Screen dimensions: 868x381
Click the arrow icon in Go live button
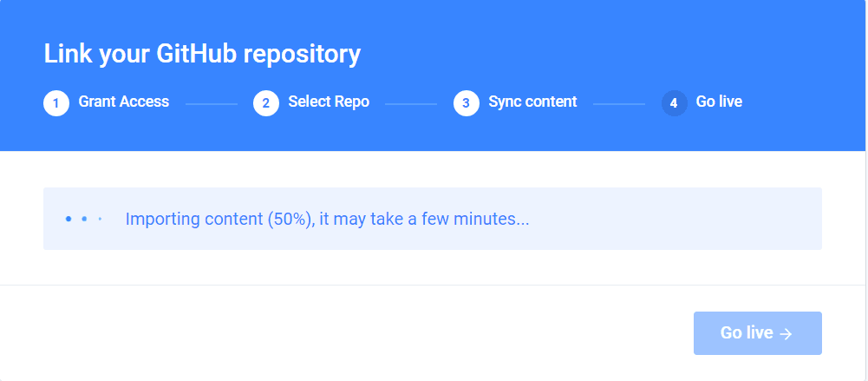[x=786, y=333]
